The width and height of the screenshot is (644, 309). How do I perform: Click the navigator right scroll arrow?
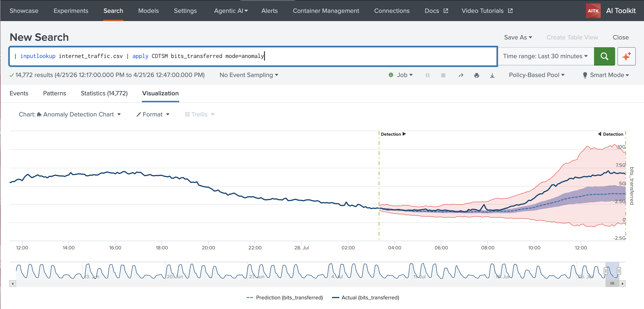coord(622,284)
